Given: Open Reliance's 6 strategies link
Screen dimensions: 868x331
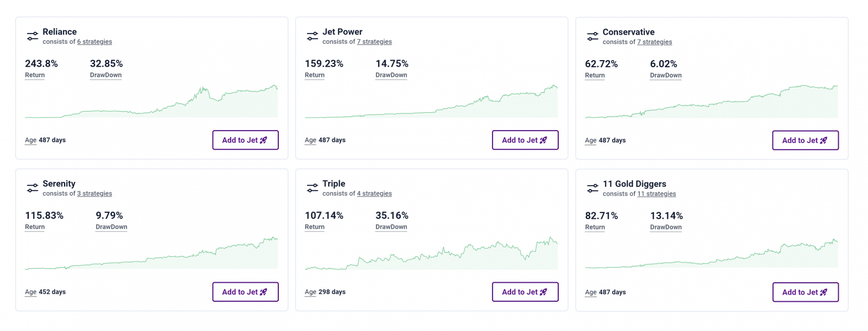Looking at the screenshot, I should tap(94, 42).
